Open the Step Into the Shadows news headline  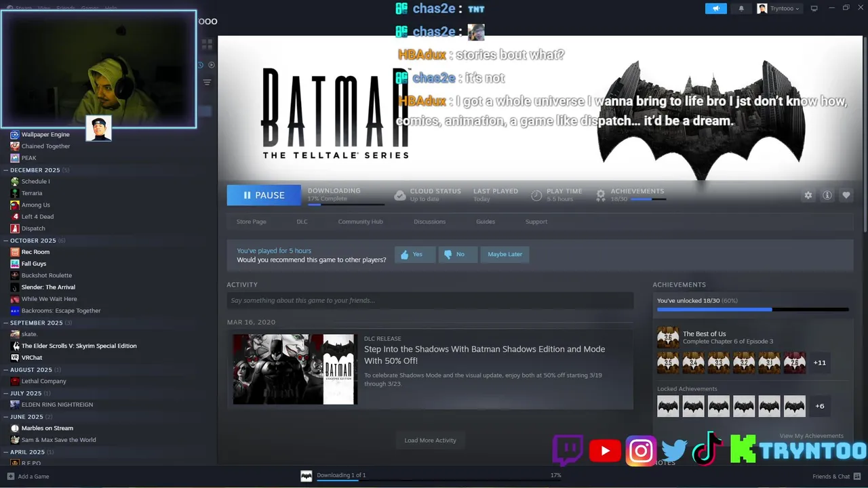484,354
